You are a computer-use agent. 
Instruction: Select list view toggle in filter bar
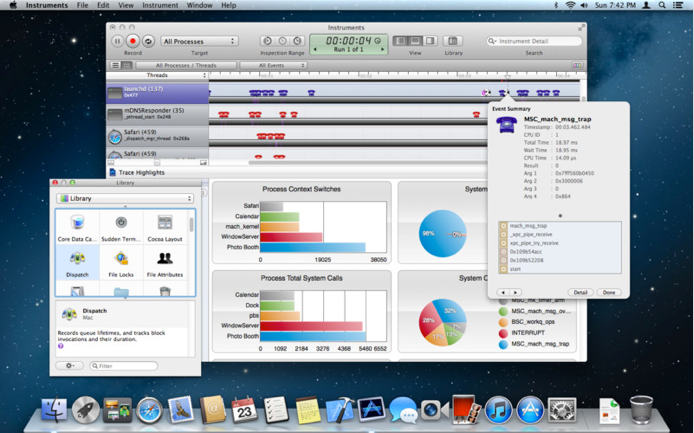[x=116, y=66]
